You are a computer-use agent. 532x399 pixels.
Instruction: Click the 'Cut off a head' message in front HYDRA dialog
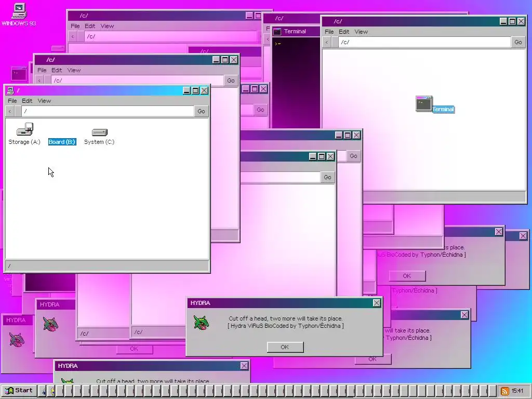tap(286, 318)
